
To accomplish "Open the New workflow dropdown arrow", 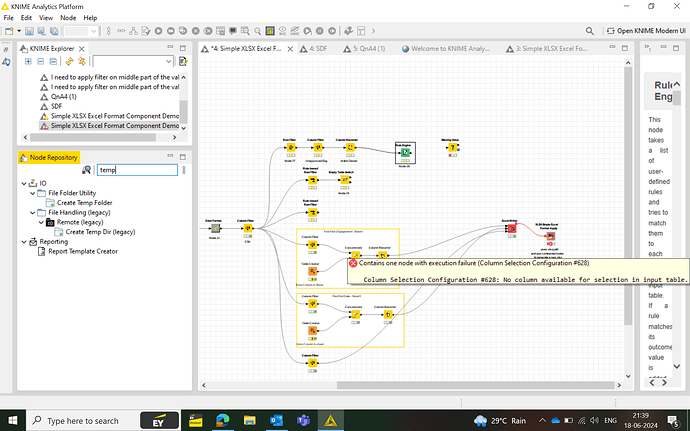I will pos(19,31).
